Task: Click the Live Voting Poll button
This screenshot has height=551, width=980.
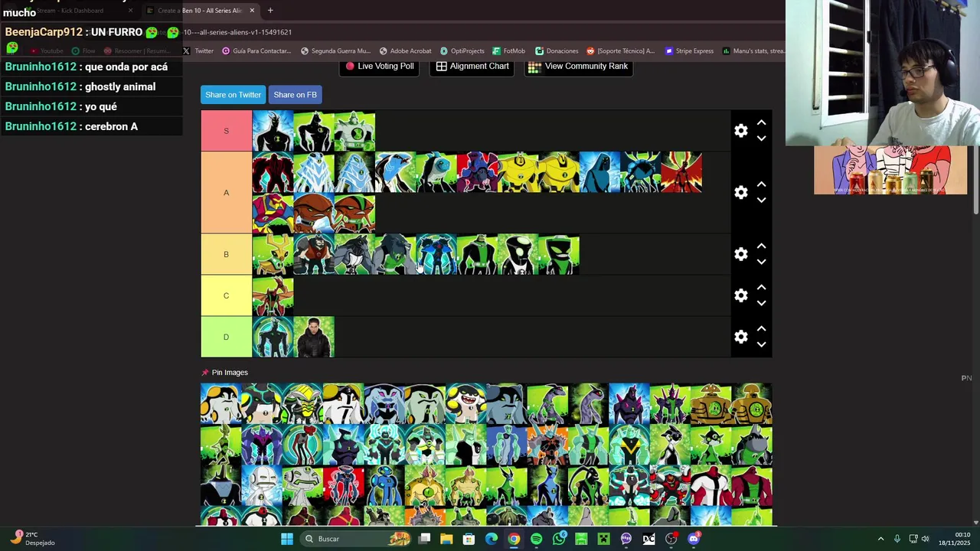Action: click(x=380, y=67)
